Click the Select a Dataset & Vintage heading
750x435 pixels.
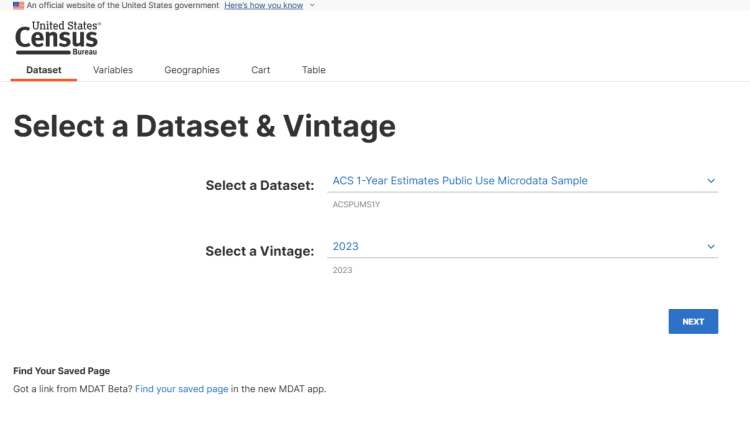pyautogui.click(x=205, y=126)
